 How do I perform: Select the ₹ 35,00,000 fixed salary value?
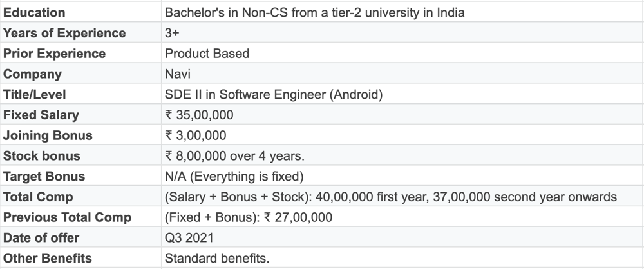(x=199, y=115)
